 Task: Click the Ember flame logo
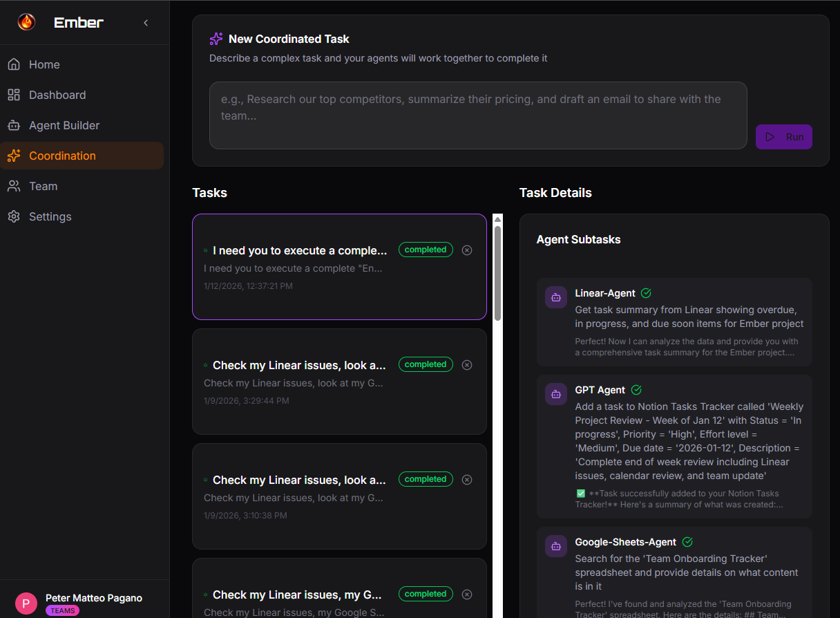[26, 22]
